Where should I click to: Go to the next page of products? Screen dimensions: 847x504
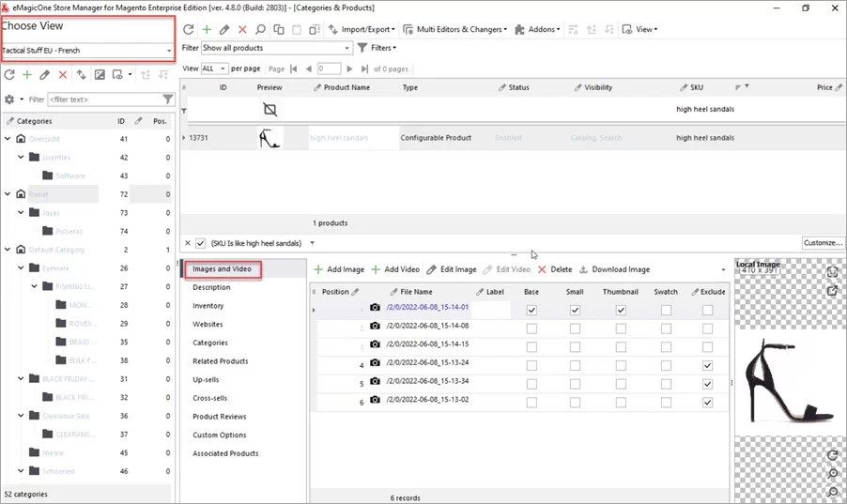pyautogui.click(x=349, y=69)
